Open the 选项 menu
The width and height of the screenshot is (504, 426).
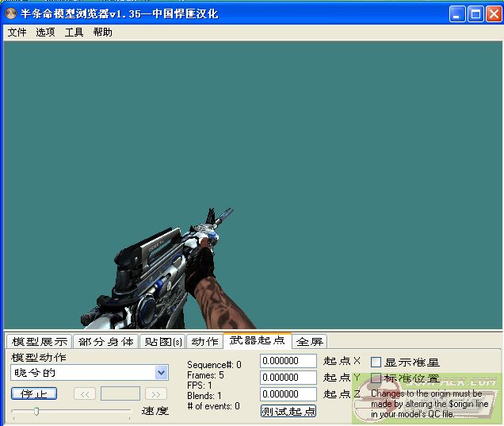[45, 33]
